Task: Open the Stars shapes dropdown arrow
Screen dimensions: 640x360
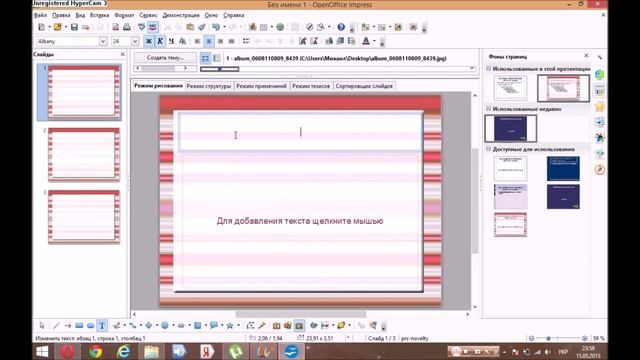Action: [238, 325]
